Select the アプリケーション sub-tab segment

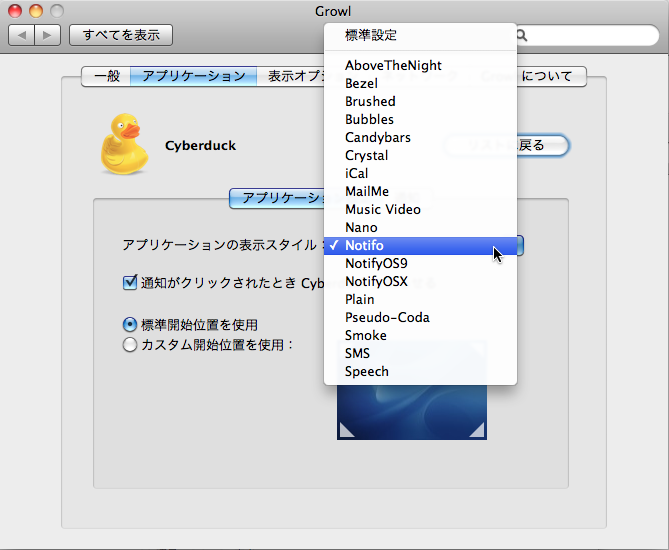277,198
